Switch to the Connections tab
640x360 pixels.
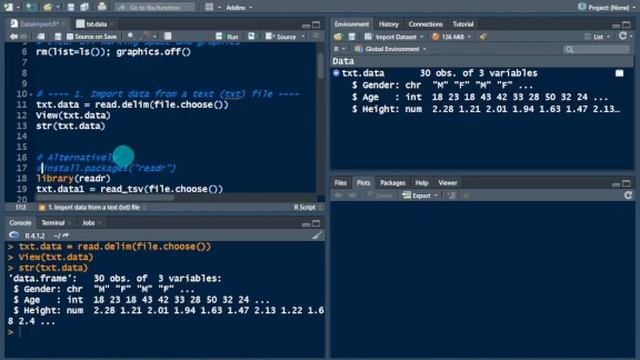pyautogui.click(x=425, y=24)
